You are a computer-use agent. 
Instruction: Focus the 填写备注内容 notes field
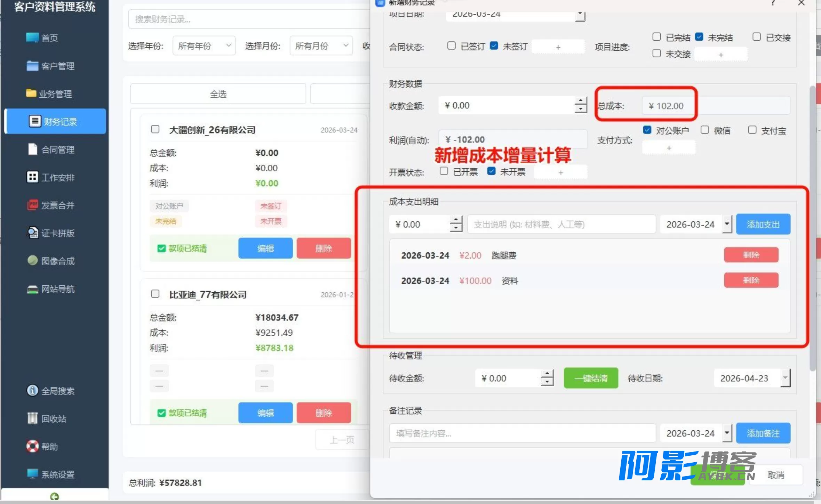523,433
